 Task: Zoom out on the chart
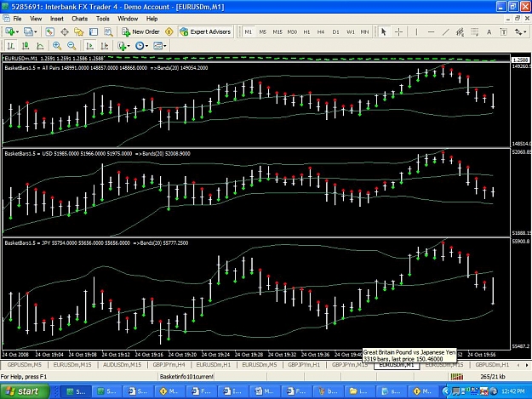pyautogui.click(x=72, y=46)
